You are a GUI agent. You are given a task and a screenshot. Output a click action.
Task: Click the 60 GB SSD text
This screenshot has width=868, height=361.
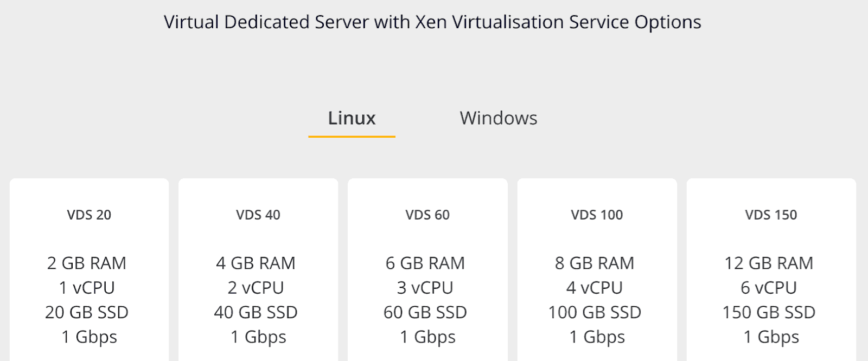[x=425, y=312]
